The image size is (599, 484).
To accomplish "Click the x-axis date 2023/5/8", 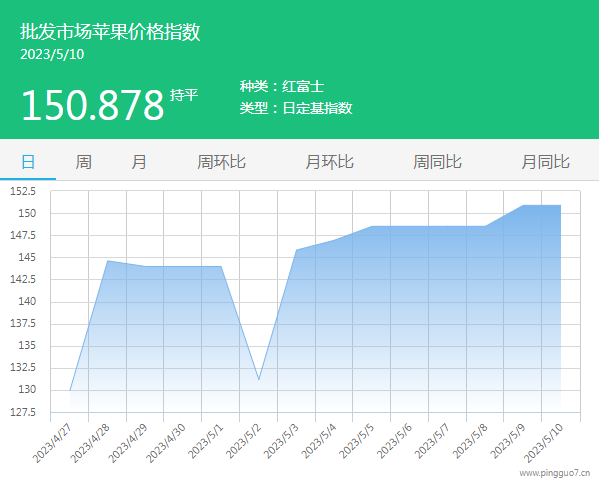I will [x=470, y=442].
